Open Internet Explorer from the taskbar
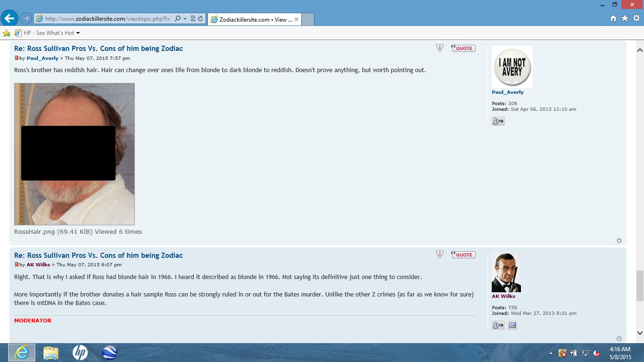Image resolution: width=644 pixels, height=362 pixels. (x=22, y=353)
